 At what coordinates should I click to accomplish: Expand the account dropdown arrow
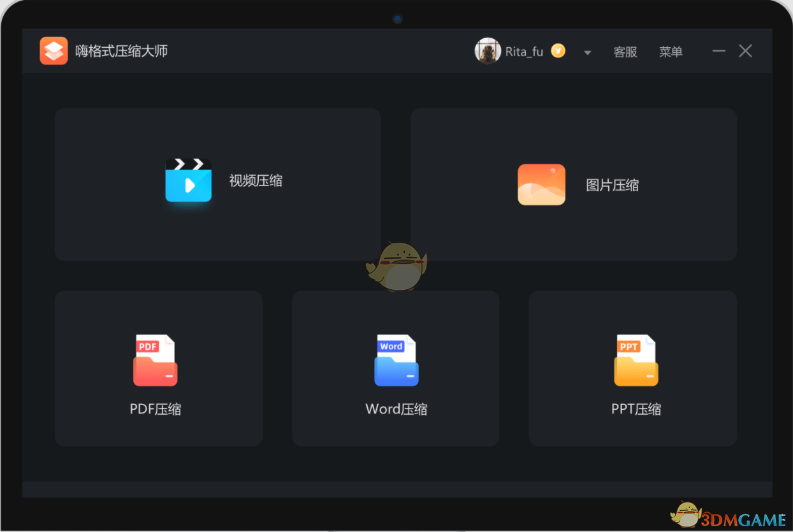click(587, 53)
